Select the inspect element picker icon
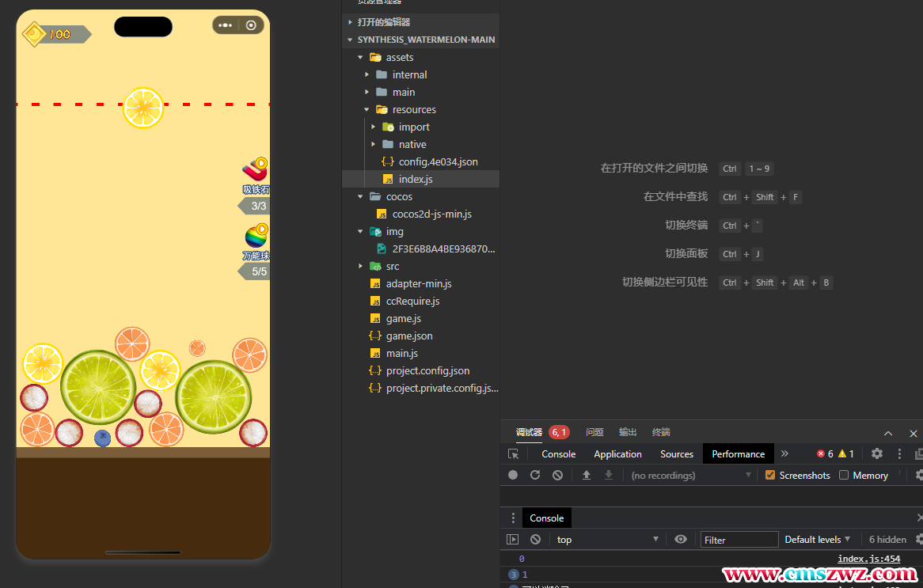 pyautogui.click(x=514, y=453)
